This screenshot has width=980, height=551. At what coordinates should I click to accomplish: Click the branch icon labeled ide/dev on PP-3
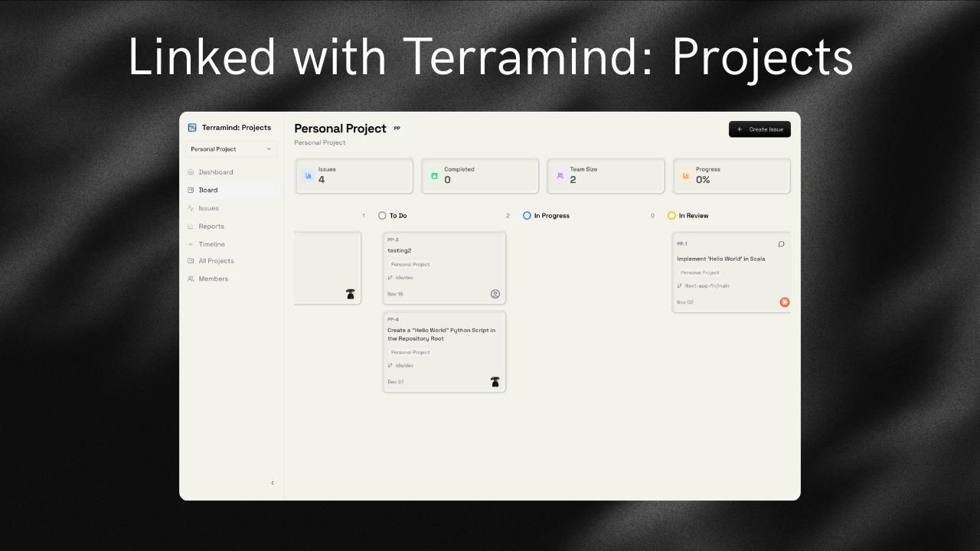click(x=390, y=277)
